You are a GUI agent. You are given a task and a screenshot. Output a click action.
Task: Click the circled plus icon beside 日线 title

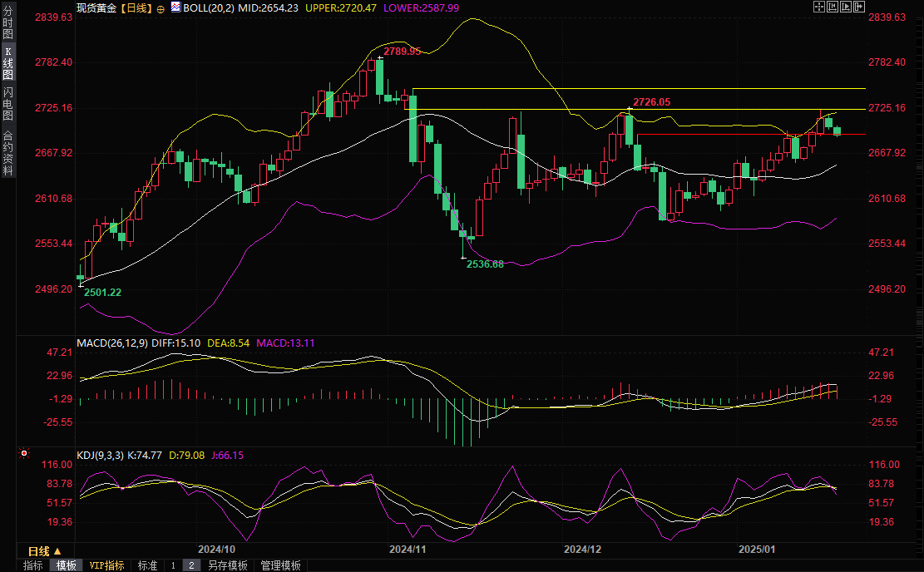click(x=161, y=7)
